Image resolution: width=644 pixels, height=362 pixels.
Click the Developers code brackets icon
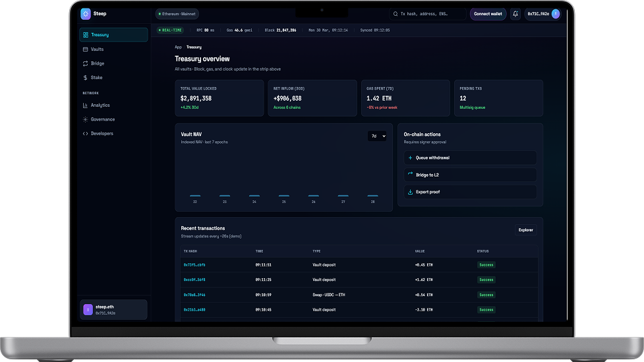pos(85,134)
